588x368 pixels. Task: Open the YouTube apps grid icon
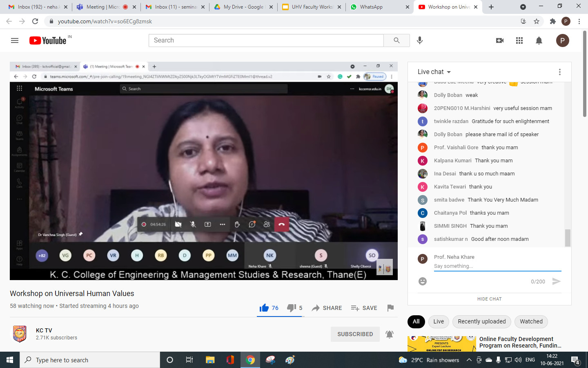pyautogui.click(x=519, y=40)
